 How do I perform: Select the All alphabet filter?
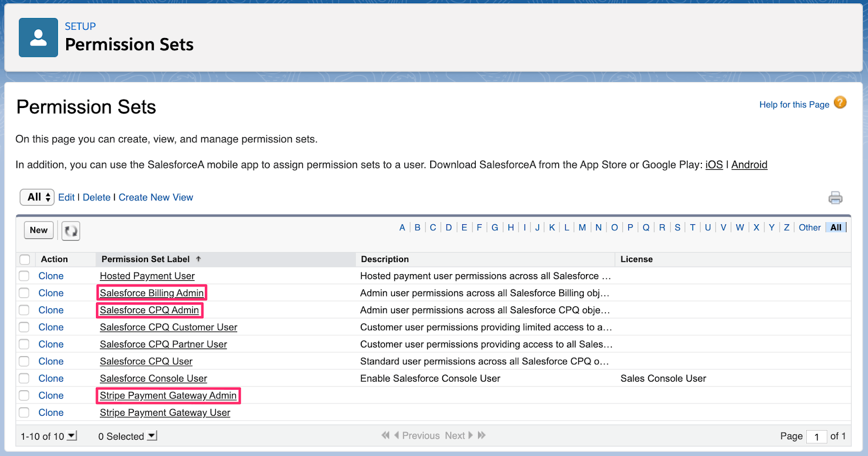(x=836, y=227)
